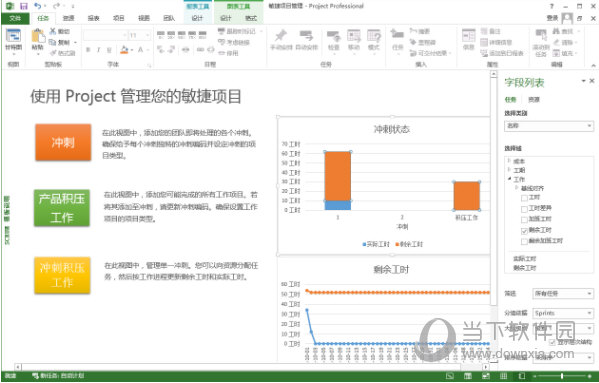Switch to the 资源 tab in field list

(534, 100)
